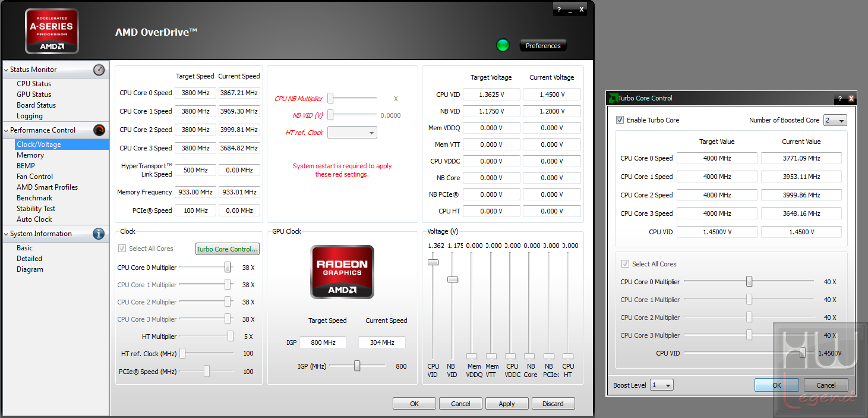The image size is (868, 418).
Task: Click CPU Core 0 Multiplier slider in Turbo Core window
Action: (x=749, y=282)
